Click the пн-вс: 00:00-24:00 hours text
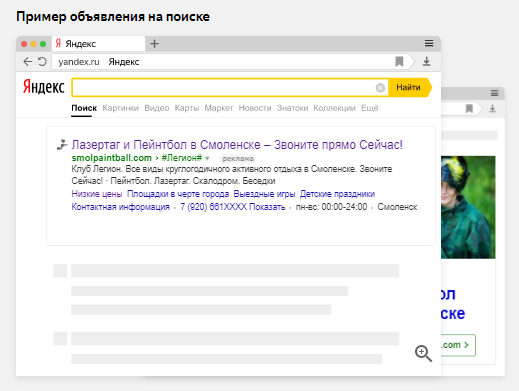 [x=331, y=207]
